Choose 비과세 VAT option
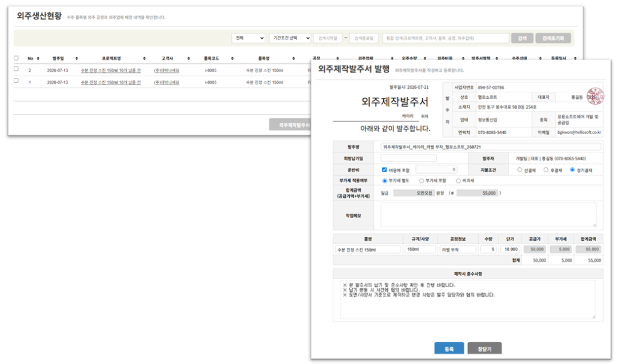Viewport: 617px width, 364px height. (458, 181)
